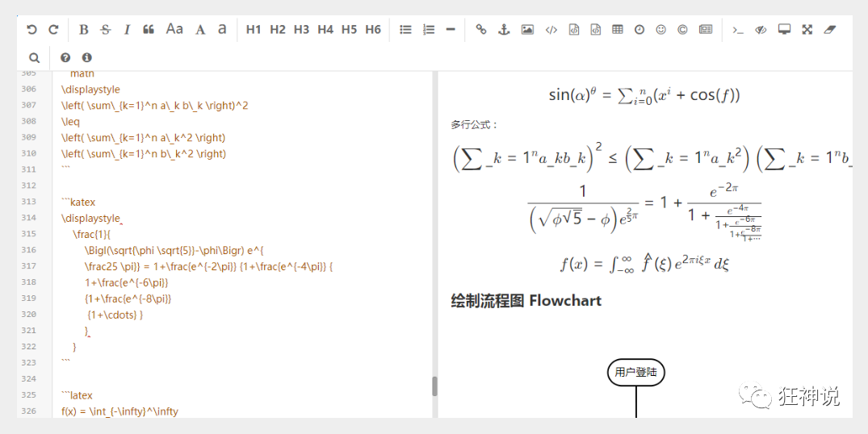The width and height of the screenshot is (868, 434).
Task: Insert an unordered bullet list
Action: coord(406,29)
